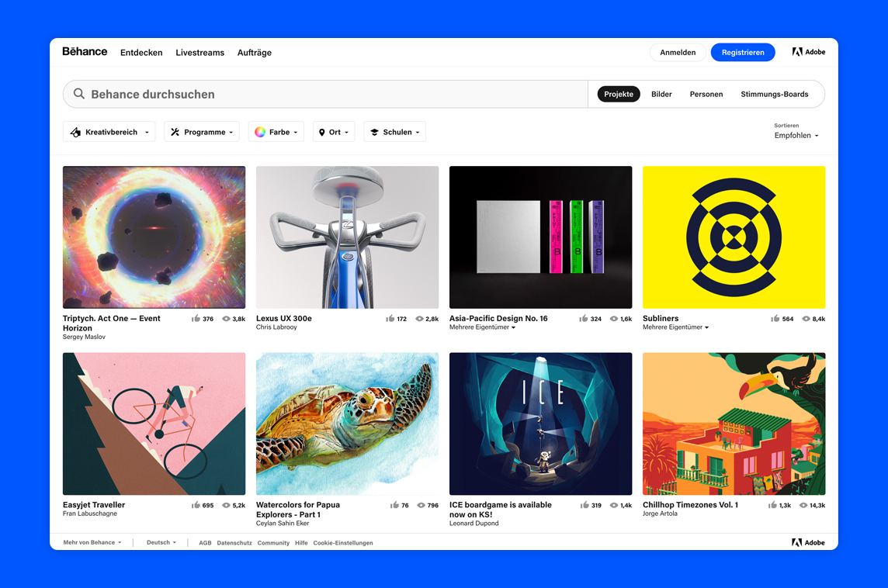The image size is (888, 588).
Task: Like the Lexus UX 300e project
Action: [390, 319]
